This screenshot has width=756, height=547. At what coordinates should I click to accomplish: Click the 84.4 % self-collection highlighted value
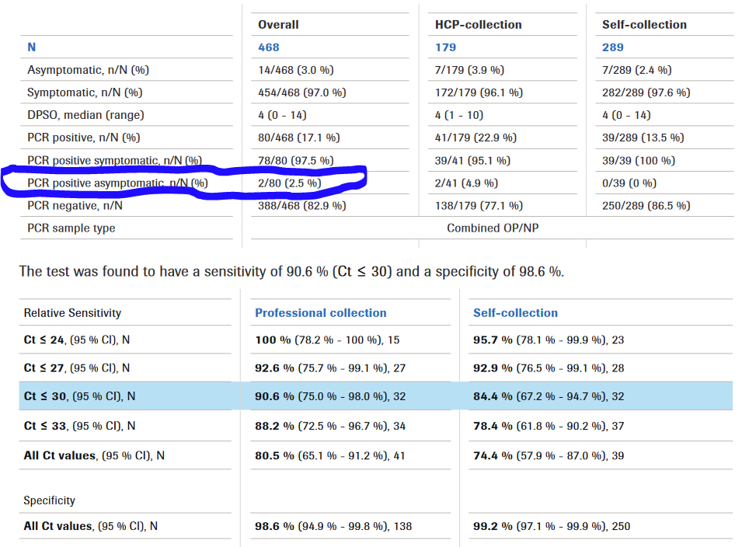click(493, 396)
